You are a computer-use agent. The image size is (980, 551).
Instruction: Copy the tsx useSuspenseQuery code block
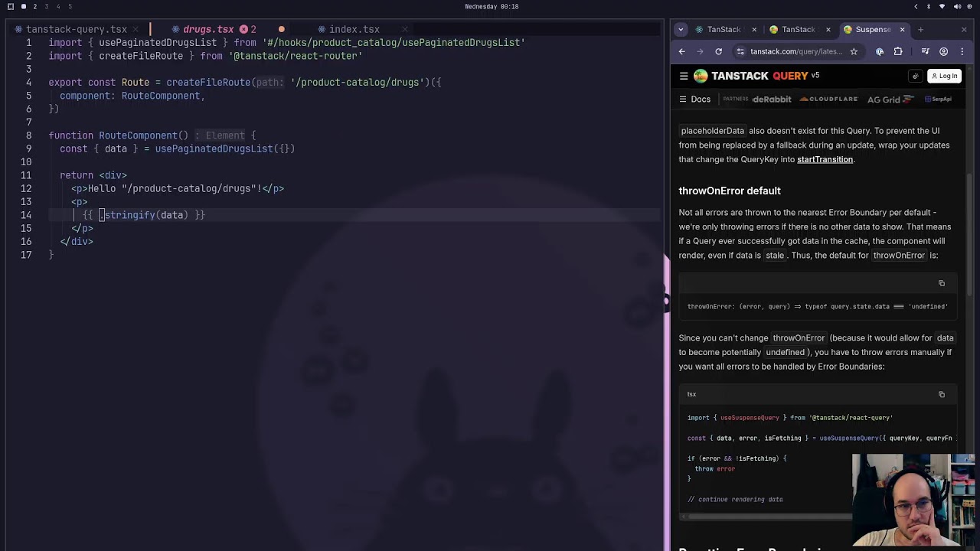click(x=942, y=394)
